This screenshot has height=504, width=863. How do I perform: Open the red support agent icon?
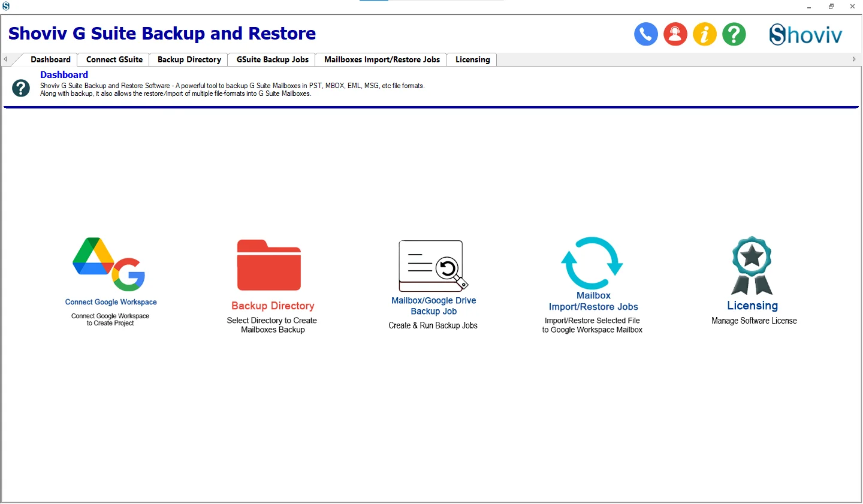[x=675, y=34]
